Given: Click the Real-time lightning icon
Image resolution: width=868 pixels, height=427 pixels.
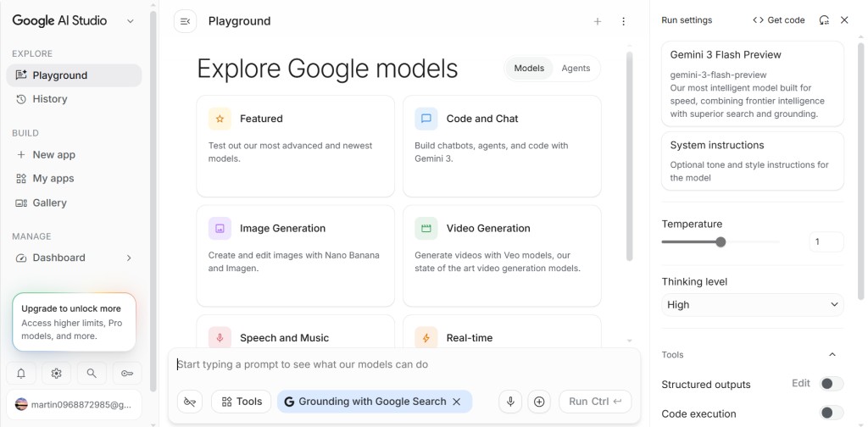Looking at the screenshot, I should 426,337.
